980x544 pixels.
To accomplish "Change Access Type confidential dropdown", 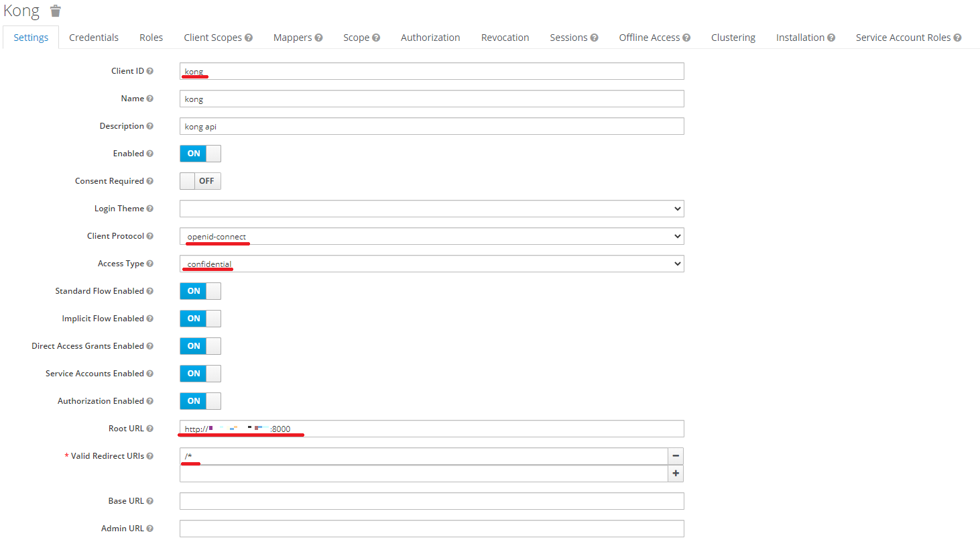I will pyautogui.click(x=432, y=264).
